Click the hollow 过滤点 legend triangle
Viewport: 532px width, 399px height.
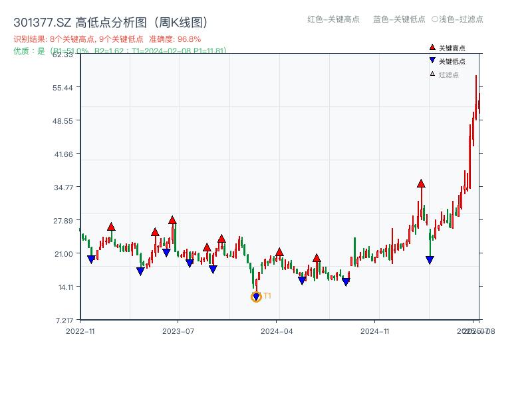pos(432,74)
